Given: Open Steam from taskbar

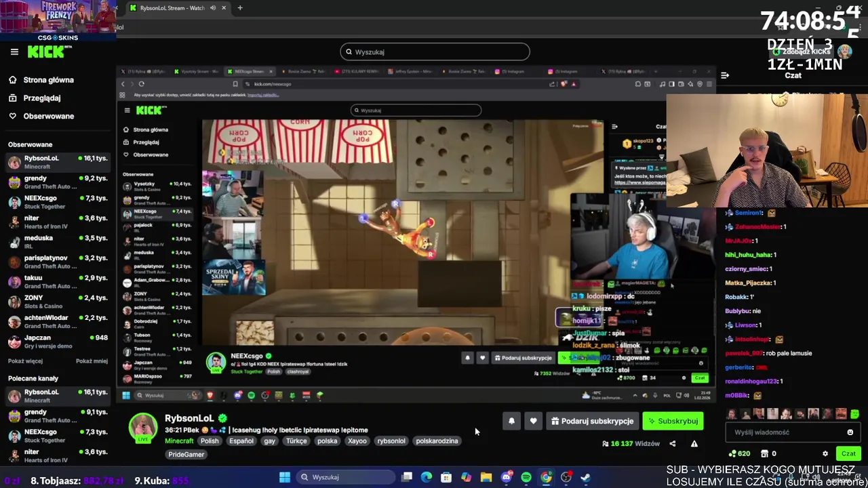Looking at the screenshot, I should pyautogui.click(x=586, y=477).
